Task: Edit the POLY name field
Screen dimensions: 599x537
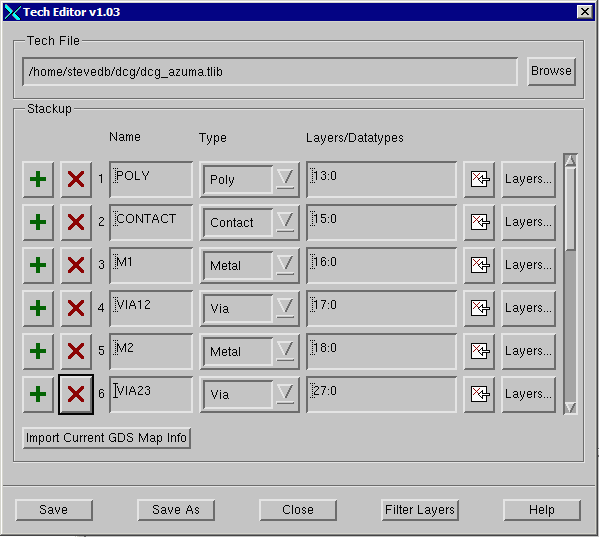Action: 151,179
